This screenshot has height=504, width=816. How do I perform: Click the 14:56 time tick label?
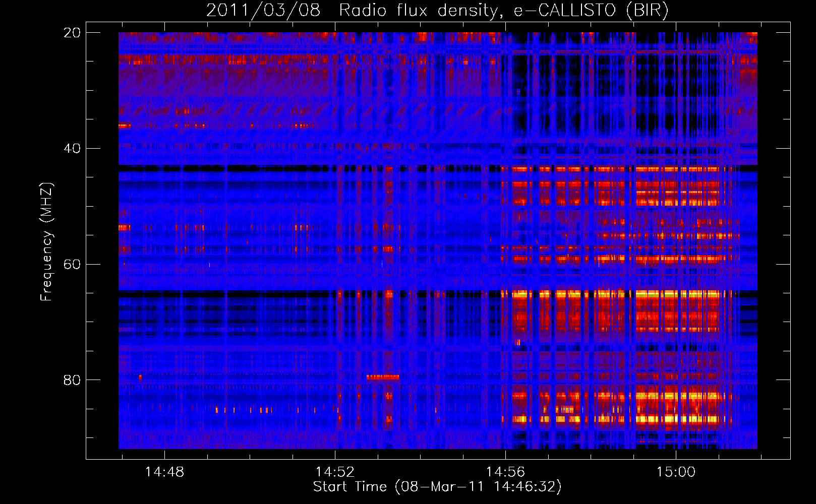pyautogui.click(x=505, y=472)
